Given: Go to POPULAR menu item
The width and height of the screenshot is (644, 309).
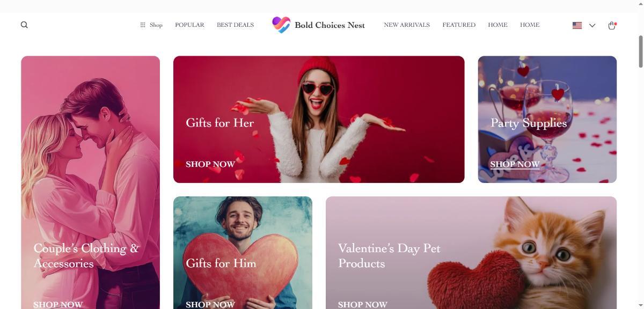Looking at the screenshot, I should point(189,25).
